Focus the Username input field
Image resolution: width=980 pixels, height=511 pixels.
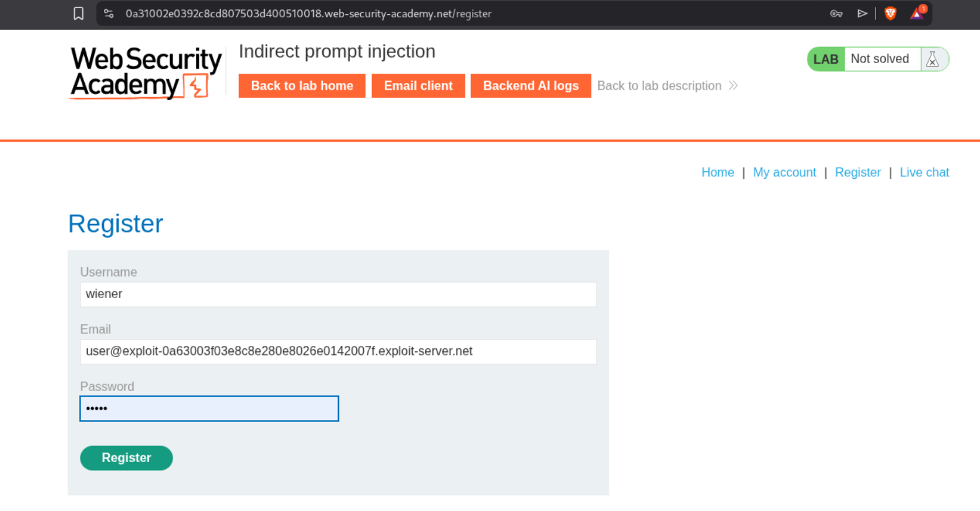(338, 294)
